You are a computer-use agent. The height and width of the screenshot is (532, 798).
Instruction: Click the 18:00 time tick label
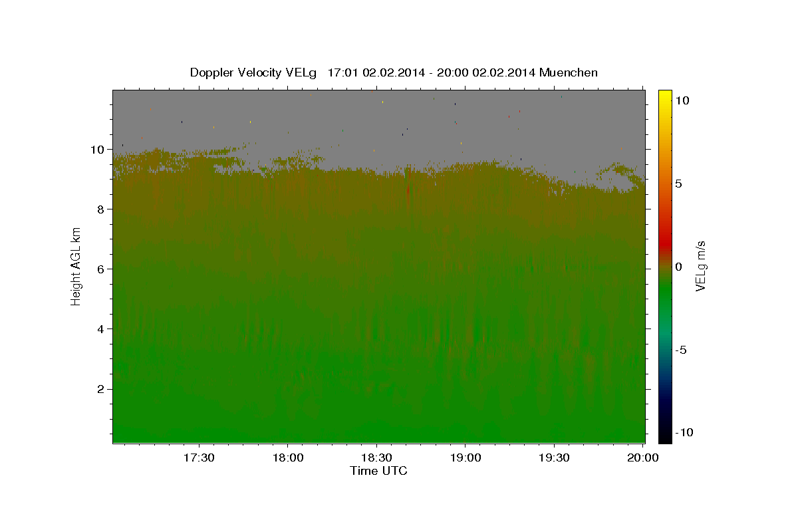tap(287, 458)
